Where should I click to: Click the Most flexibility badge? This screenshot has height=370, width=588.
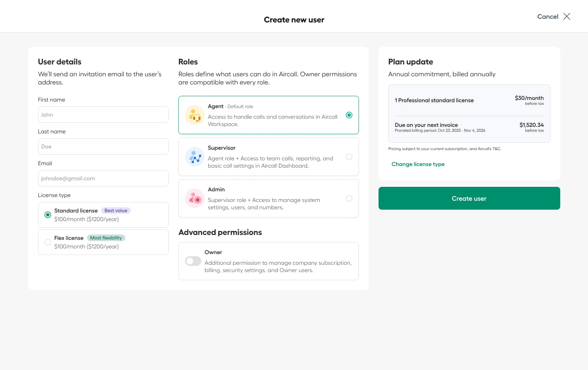pyautogui.click(x=106, y=238)
